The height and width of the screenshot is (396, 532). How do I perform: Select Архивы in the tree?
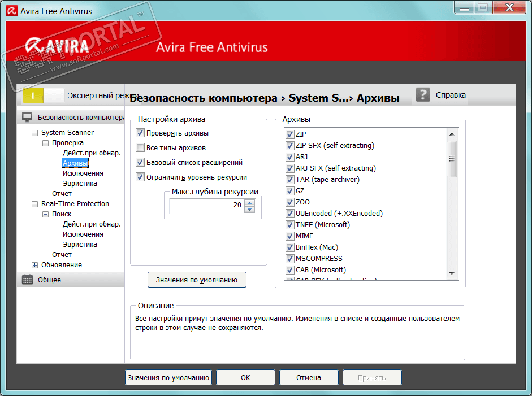click(75, 163)
